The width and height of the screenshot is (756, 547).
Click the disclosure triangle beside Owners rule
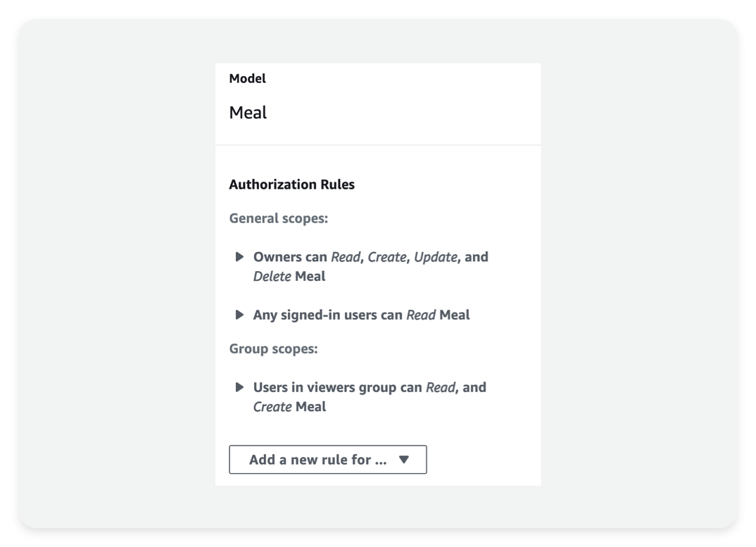click(240, 257)
